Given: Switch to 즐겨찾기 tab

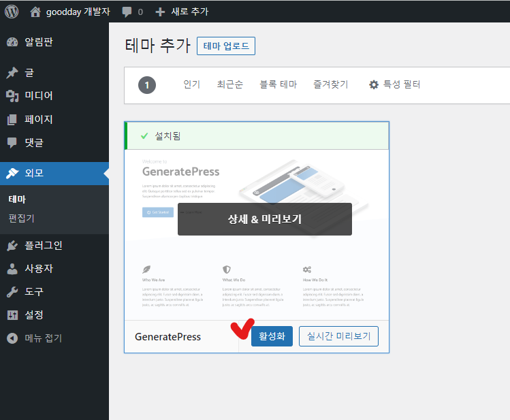Looking at the screenshot, I should pos(331,84).
